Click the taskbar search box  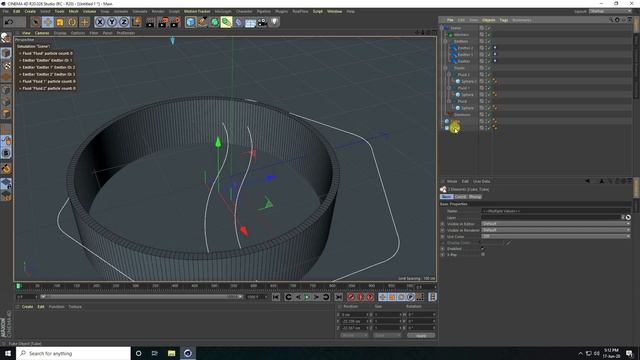73,353
